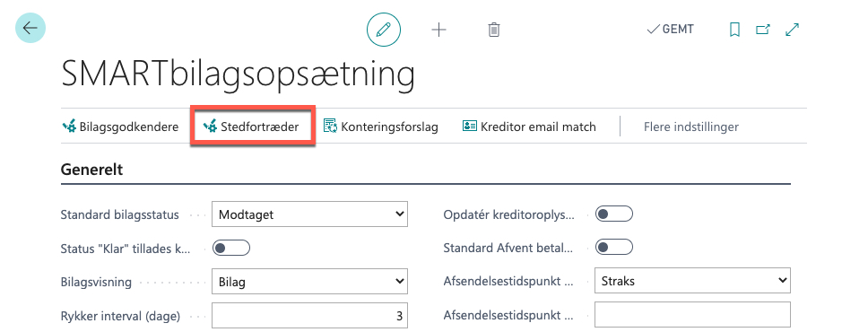
Task: Open Bilagsgodkendere action
Action: coord(120,127)
